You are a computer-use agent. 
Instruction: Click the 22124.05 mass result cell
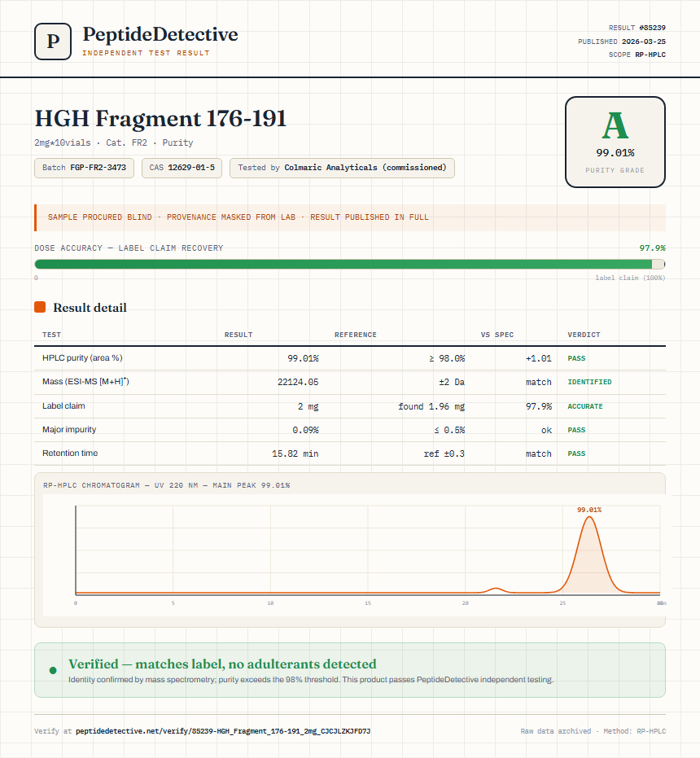298,382
